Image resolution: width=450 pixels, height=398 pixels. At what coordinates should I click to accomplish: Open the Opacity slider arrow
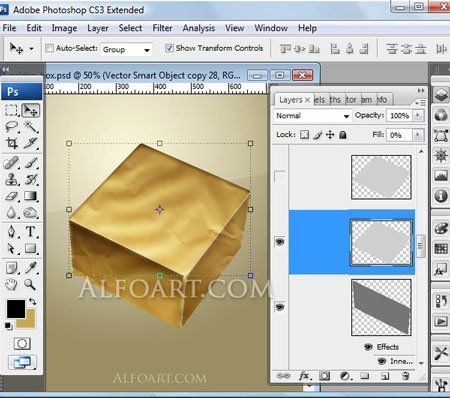point(418,116)
